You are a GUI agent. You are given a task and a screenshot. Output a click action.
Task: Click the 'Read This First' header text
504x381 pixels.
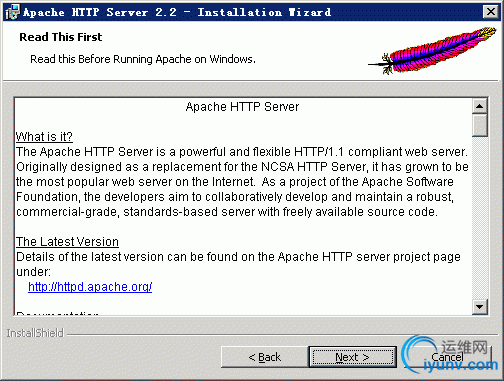(x=61, y=37)
